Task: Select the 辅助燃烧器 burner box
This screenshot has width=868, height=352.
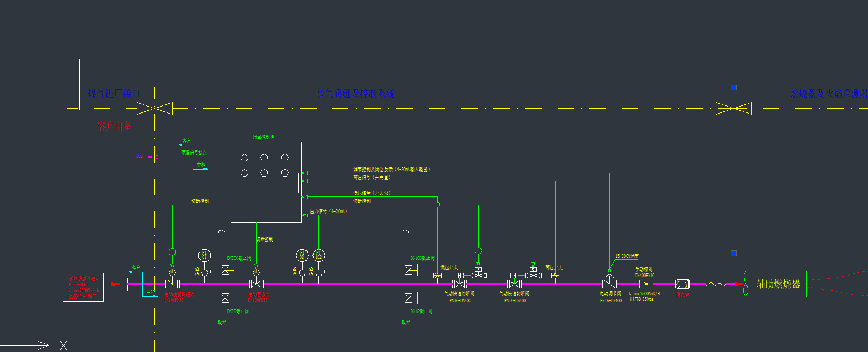Action: pos(775,284)
